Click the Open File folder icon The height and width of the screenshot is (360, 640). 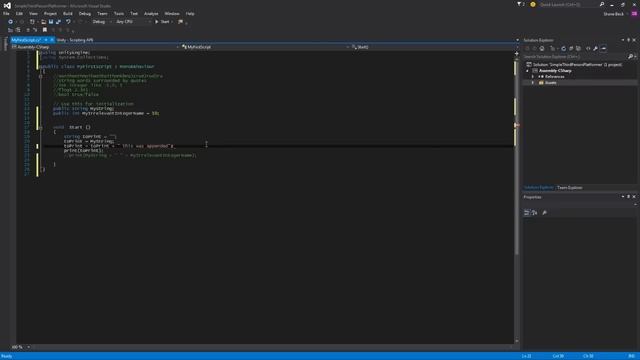click(43, 22)
